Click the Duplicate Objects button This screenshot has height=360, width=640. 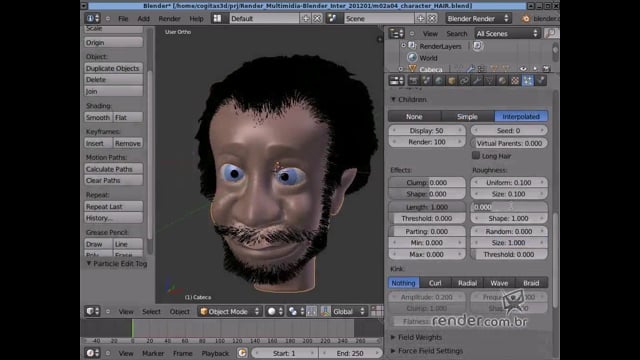tap(113, 68)
